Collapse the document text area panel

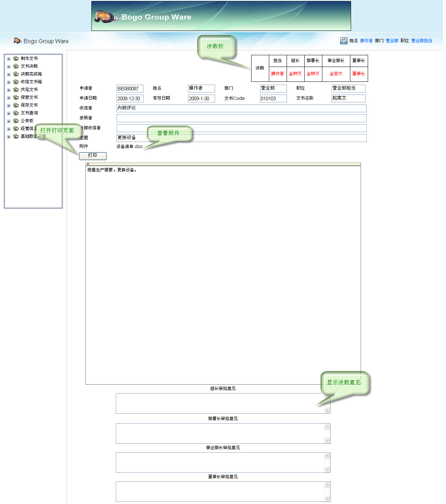click(x=87, y=164)
